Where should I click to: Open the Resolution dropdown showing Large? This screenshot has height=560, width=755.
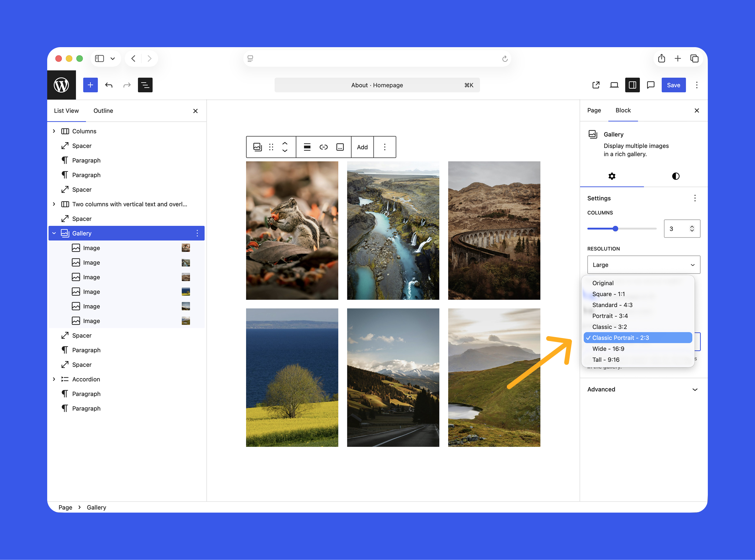pos(643,265)
